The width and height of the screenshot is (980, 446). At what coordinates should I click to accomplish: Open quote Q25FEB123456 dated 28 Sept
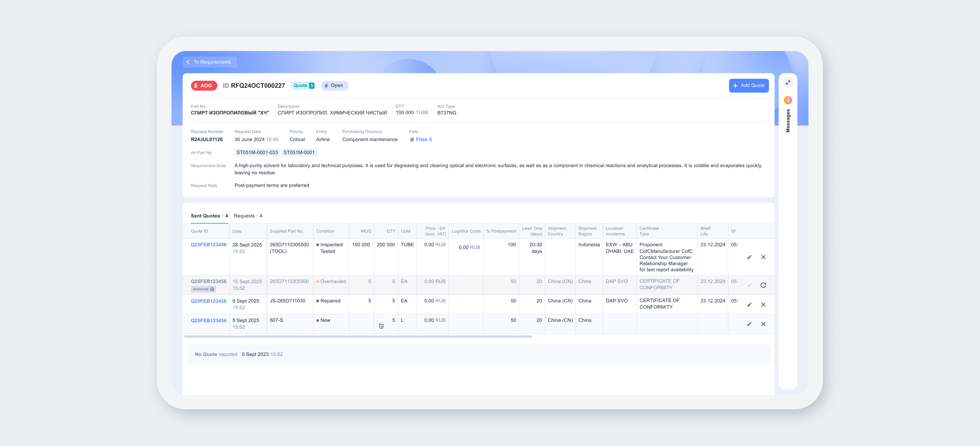pyautogui.click(x=209, y=244)
